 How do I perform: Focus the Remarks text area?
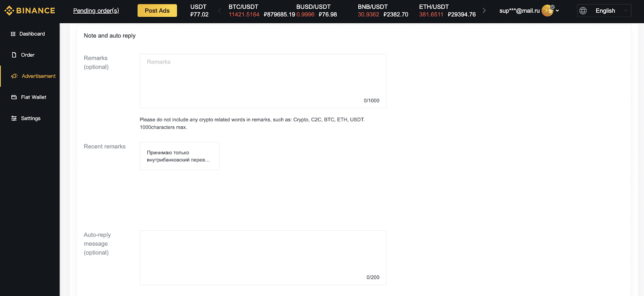263,81
